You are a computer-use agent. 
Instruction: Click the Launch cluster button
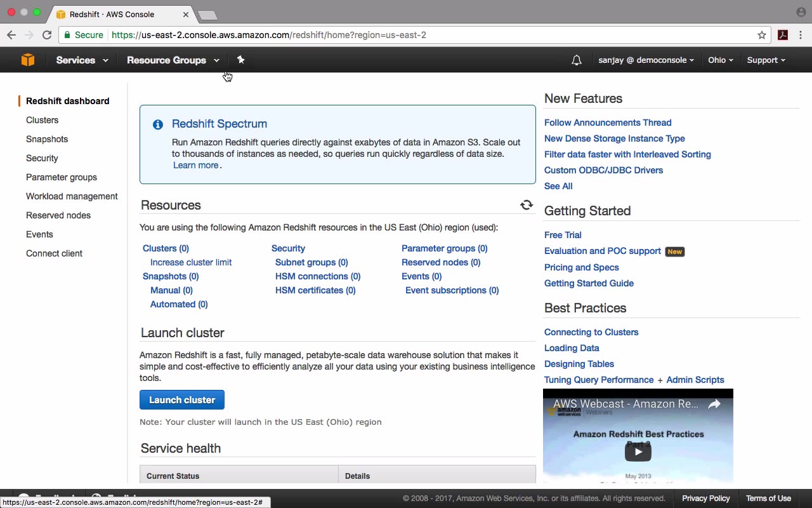(x=182, y=400)
